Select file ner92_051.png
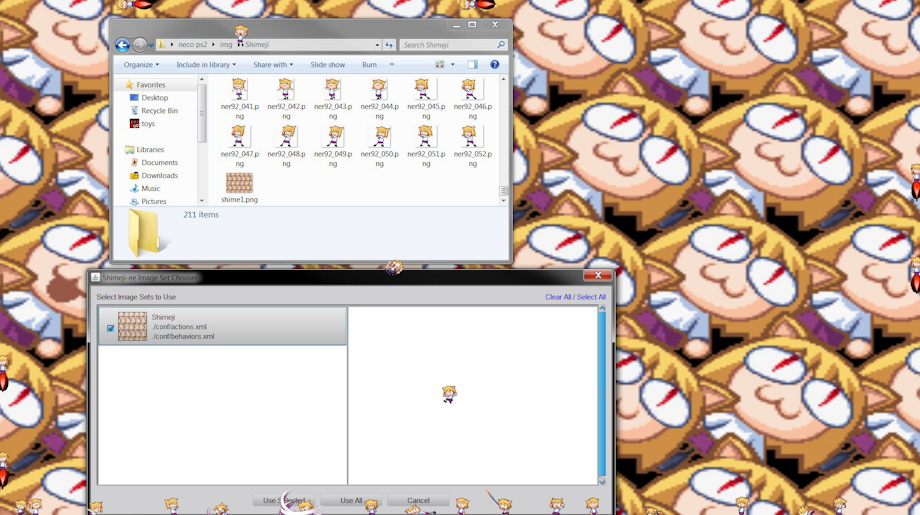This screenshot has width=920, height=515. point(426,146)
